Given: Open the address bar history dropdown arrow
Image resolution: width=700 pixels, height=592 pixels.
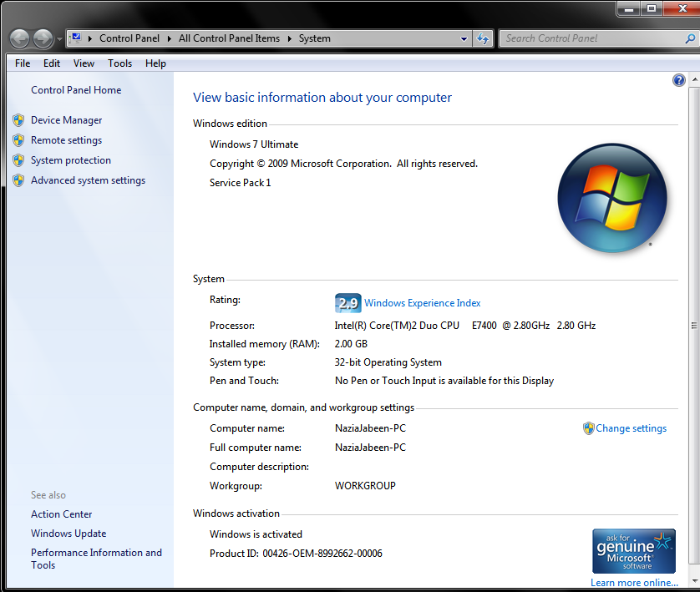Looking at the screenshot, I should click(464, 38).
